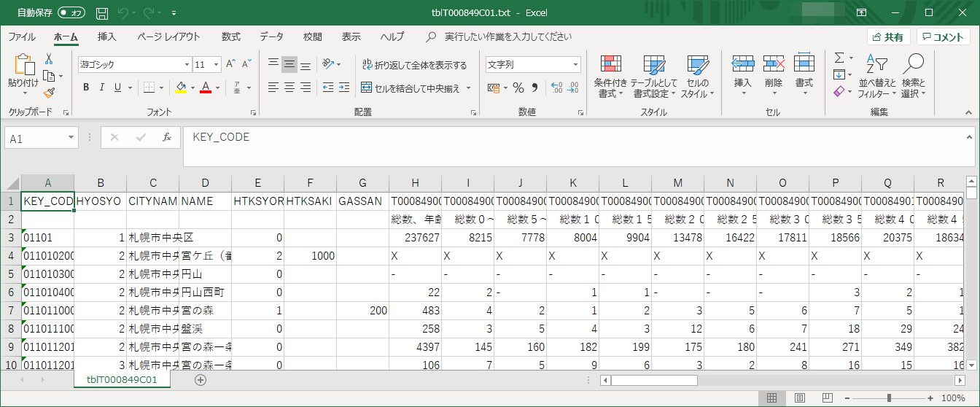
Task: Switch to the Data (データ) tab
Action: tap(272, 36)
